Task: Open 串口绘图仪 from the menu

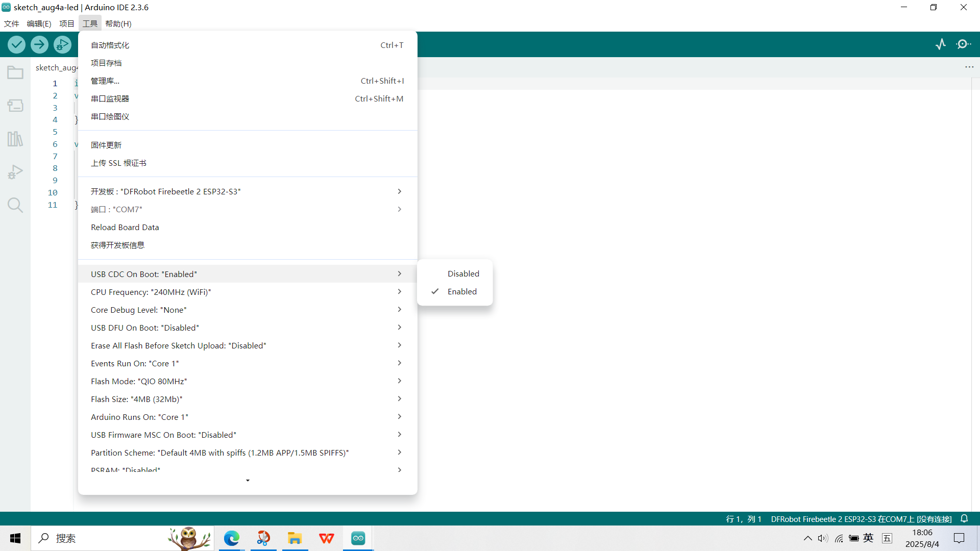Action: coord(248,116)
